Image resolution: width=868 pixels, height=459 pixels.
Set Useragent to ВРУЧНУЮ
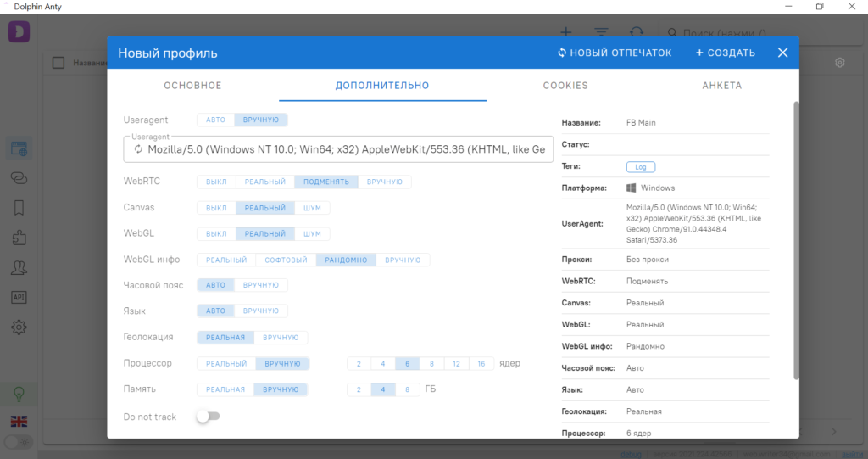point(261,120)
